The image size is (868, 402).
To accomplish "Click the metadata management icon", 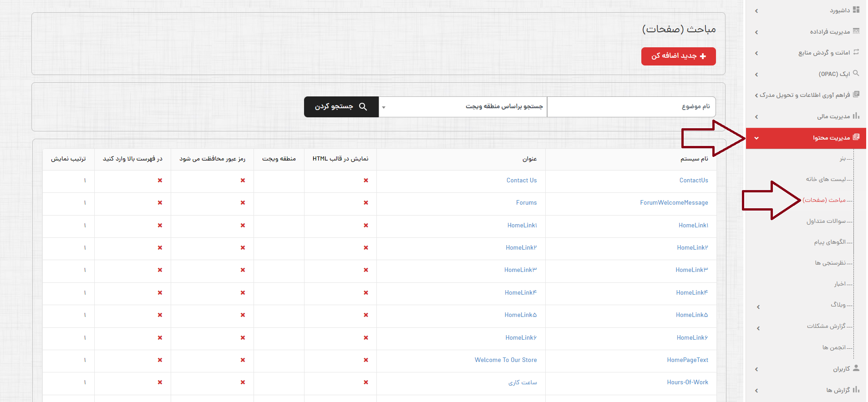I will pyautogui.click(x=856, y=31).
